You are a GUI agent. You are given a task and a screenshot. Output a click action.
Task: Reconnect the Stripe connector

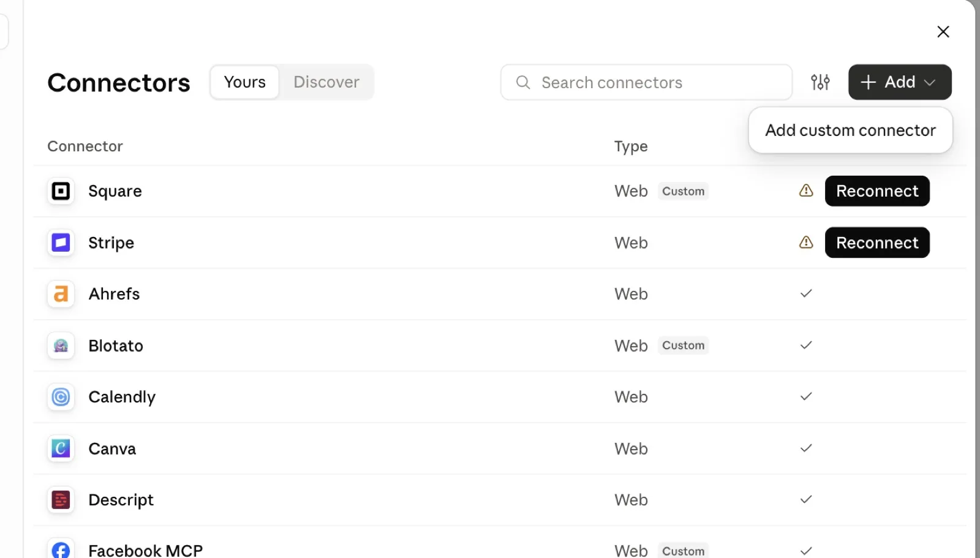(x=877, y=243)
